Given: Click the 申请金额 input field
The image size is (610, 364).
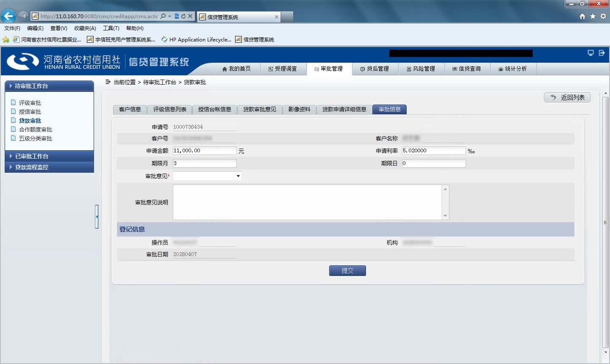Looking at the screenshot, I should (205, 151).
